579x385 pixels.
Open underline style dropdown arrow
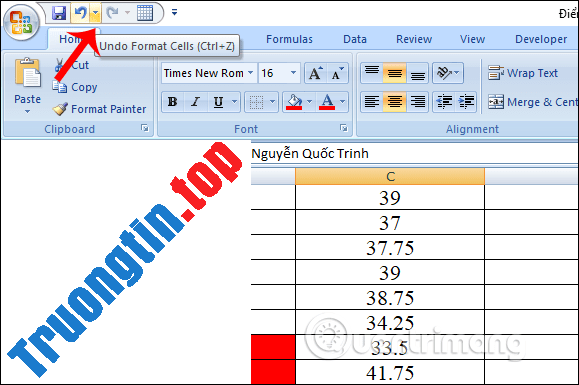[x=234, y=102]
